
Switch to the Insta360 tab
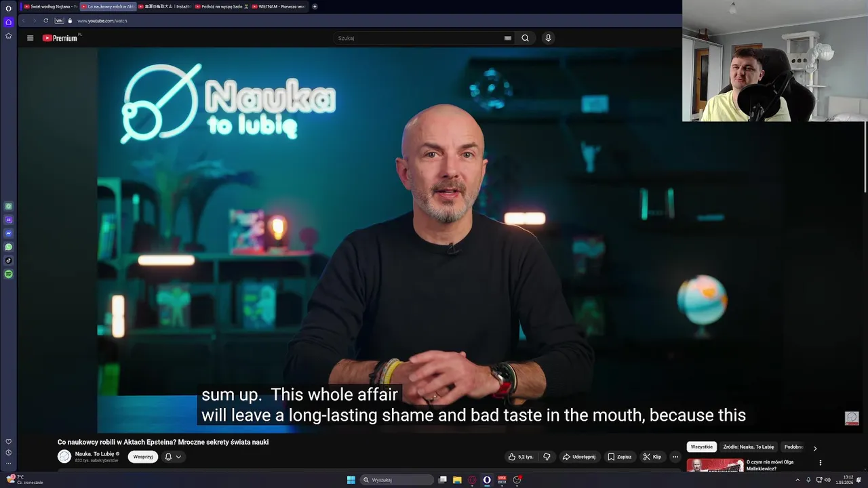click(x=165, y=6)
